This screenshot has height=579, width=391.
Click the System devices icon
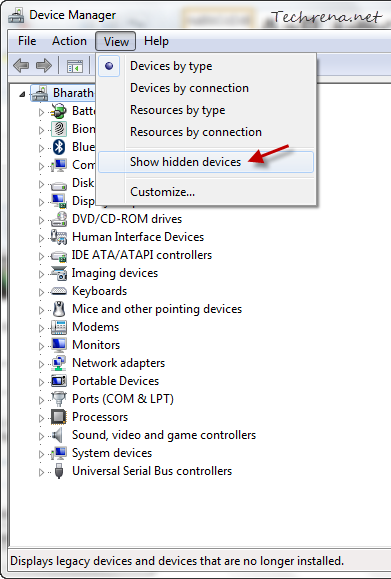click(x=59, y=453)
